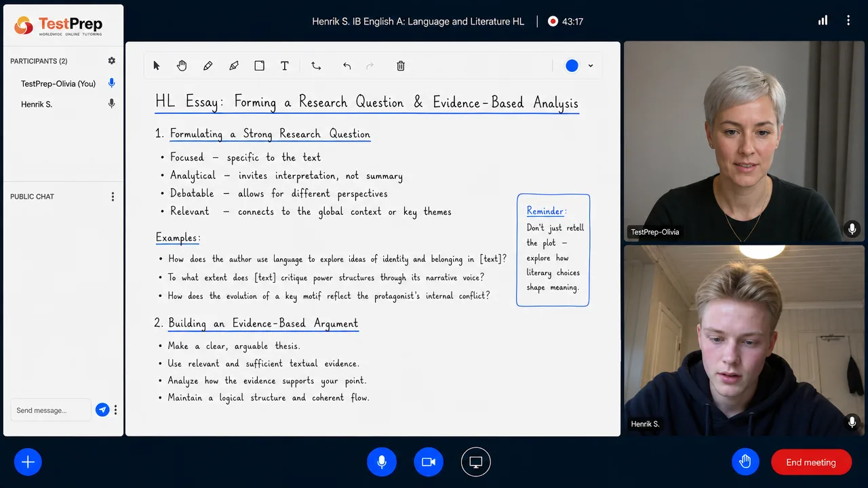The width and height of the screenshot is (868, 488).
Task: Toggle microphone in bottom control bar
Action: click(x=382, y=462)
